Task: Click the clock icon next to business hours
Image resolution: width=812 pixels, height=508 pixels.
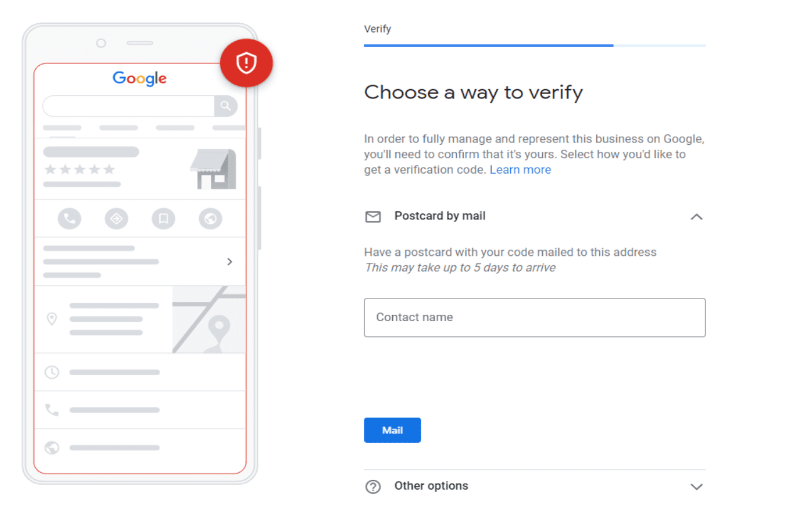Action: [51, 371]
